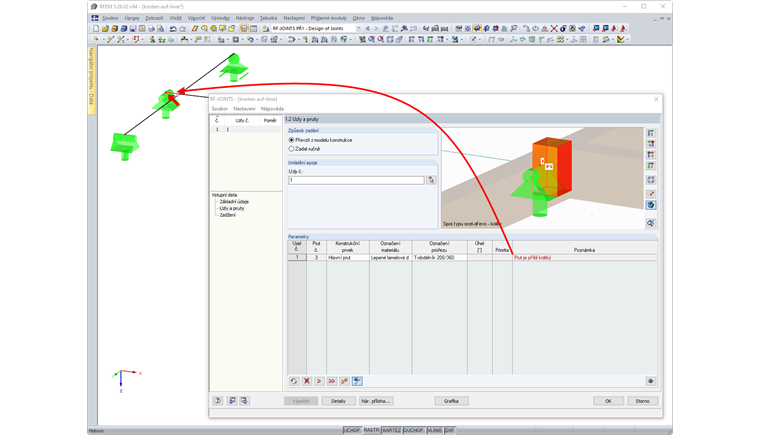The image size is (760, 435).
Task: Open help icon at dialog bottom left
Action: pos(218,401)
